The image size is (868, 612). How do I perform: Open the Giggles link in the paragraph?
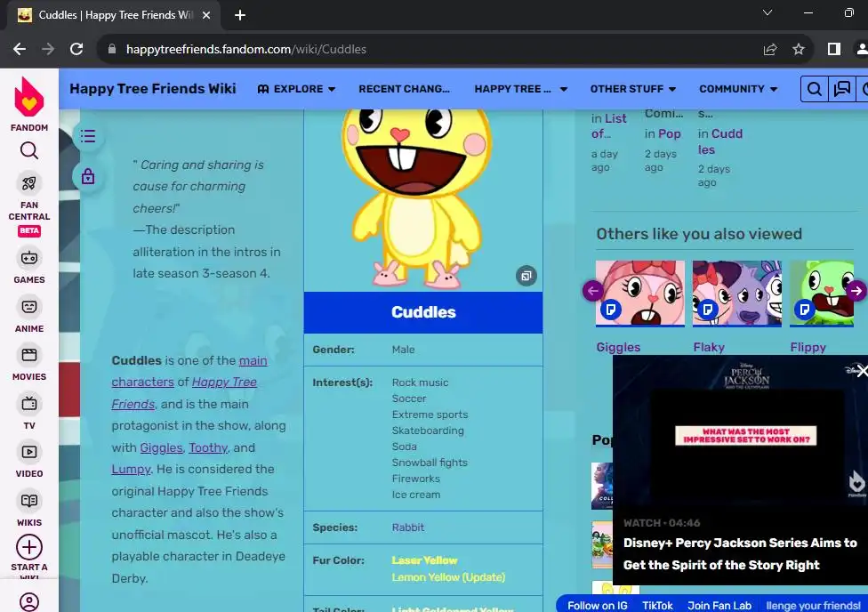pos(161,447)
